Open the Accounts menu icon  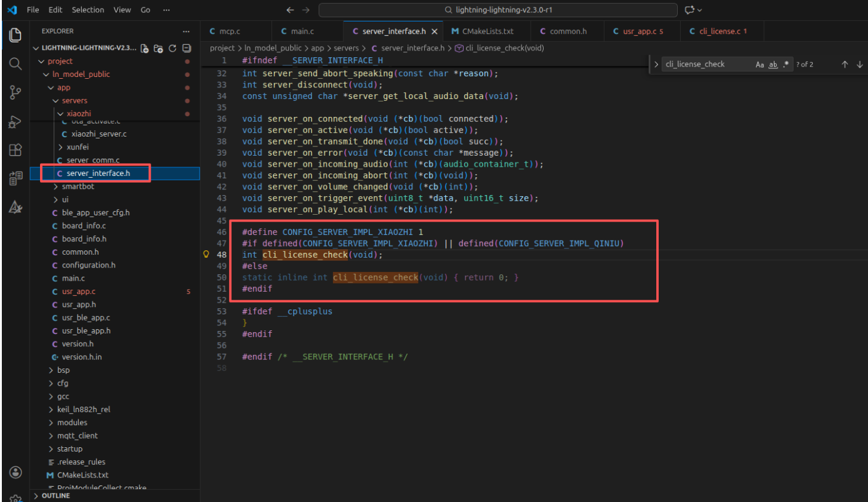click(x=15, y=472)
